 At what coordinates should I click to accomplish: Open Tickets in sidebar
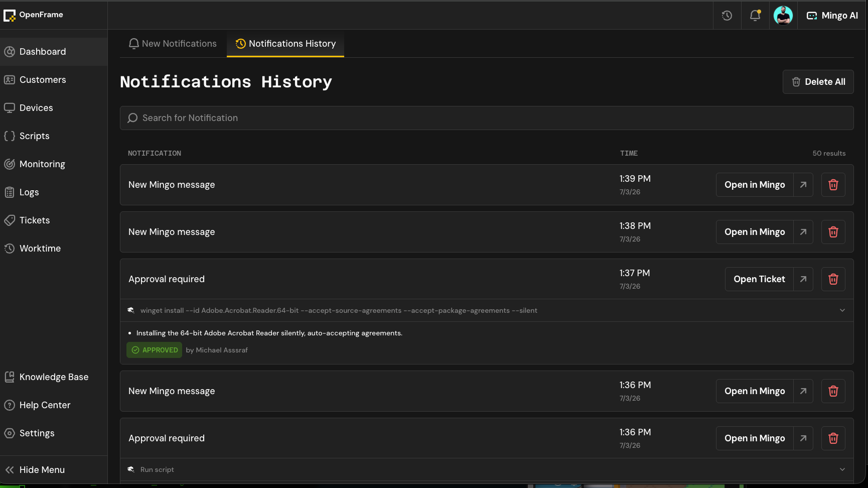tap(54, 220)
